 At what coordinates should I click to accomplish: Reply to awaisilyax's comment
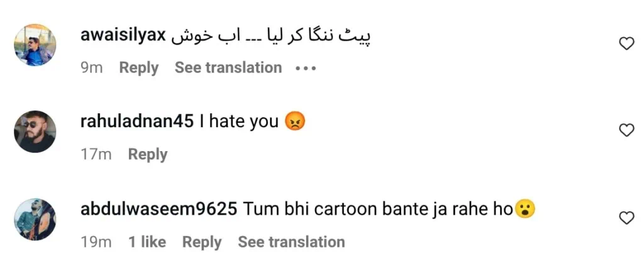(x=138, y=68)
